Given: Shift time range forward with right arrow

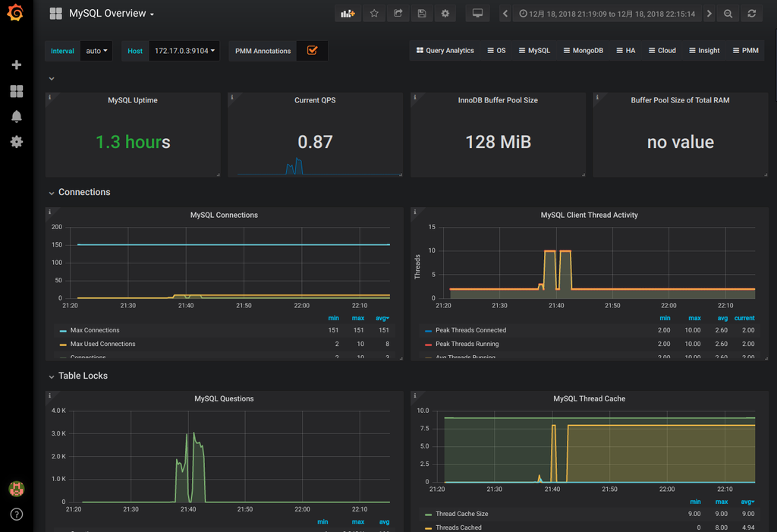Looking at the screenshot, I should (x=709, y=14).
